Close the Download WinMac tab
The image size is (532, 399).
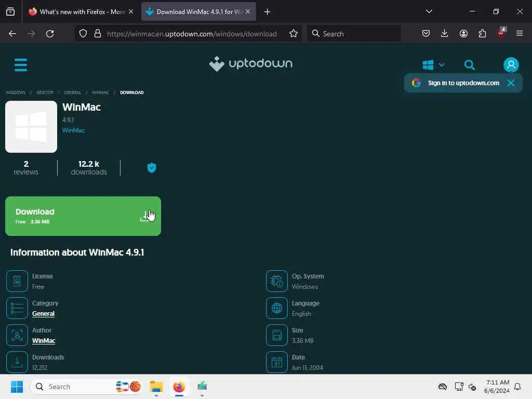click(248, 12)
